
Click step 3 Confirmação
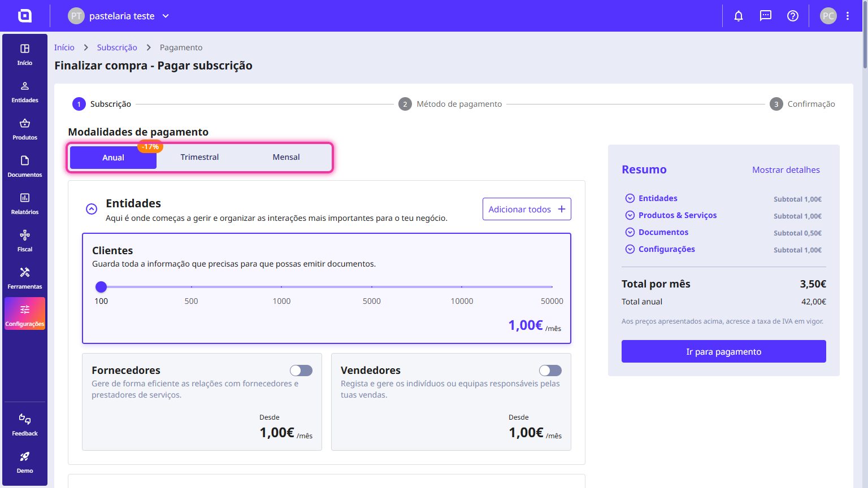(x=802, y=104)
